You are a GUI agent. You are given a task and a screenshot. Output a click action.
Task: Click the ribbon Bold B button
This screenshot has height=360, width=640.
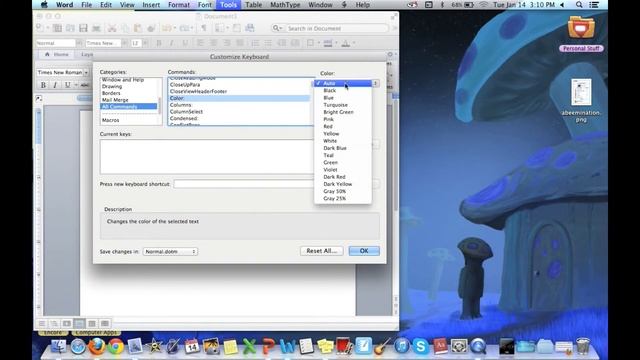pos(43,85)
